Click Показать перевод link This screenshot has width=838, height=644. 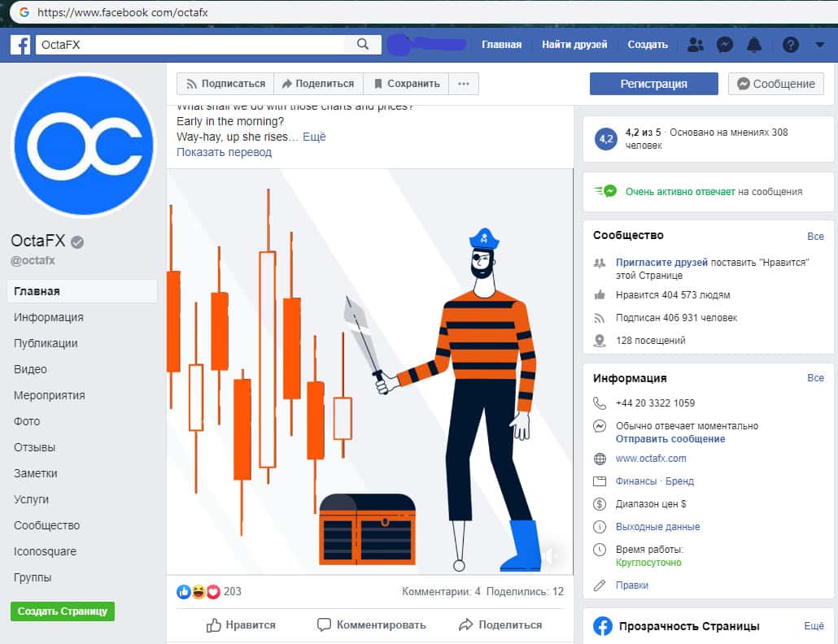tap(224, 152)
